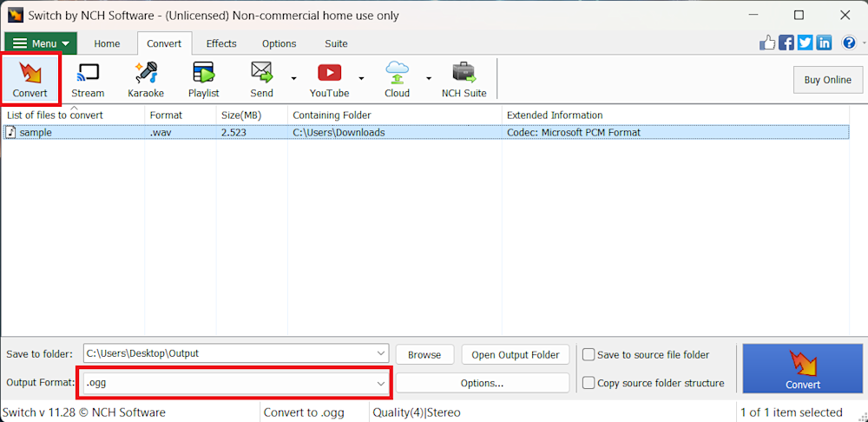
Task: Click Codec: Microsoft PCM Format text
Action: (x=574, y=133)
